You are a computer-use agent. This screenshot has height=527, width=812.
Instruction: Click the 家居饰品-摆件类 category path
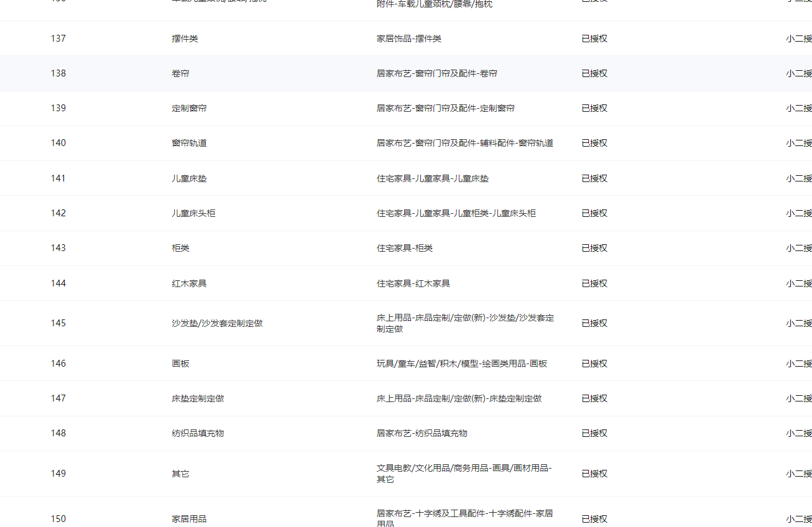point(408,39)
